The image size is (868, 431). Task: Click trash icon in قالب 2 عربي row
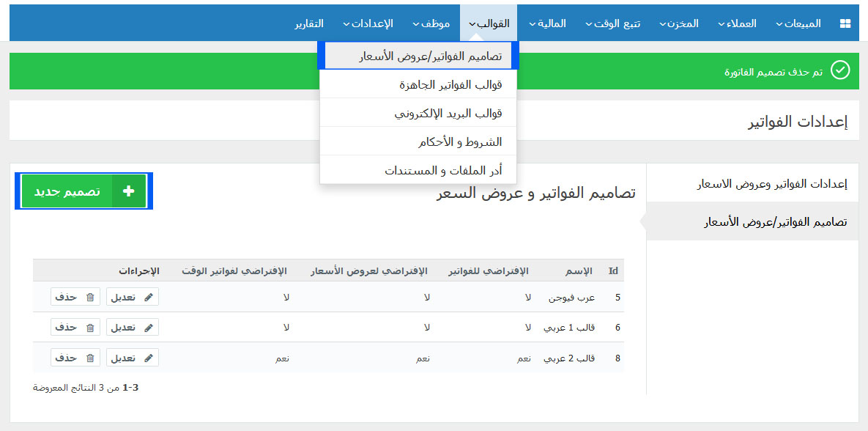tap(89, 358)
